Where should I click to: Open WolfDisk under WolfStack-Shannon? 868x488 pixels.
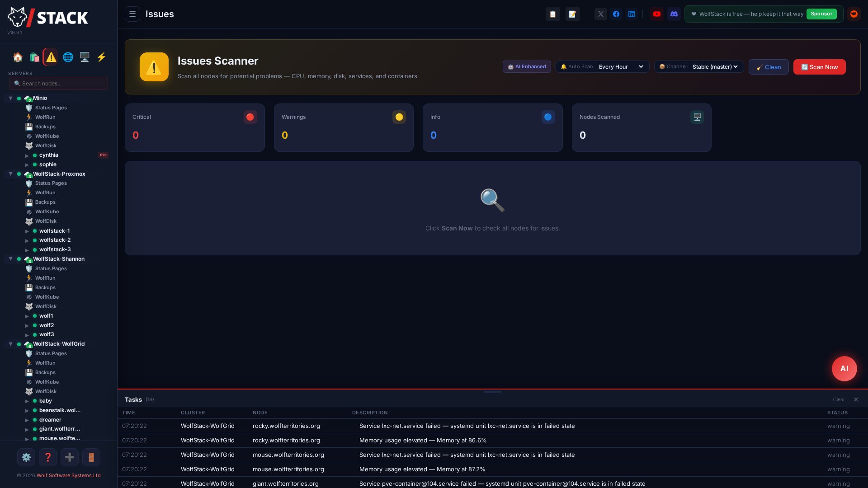pyautogui.click(x=46, y=306)
